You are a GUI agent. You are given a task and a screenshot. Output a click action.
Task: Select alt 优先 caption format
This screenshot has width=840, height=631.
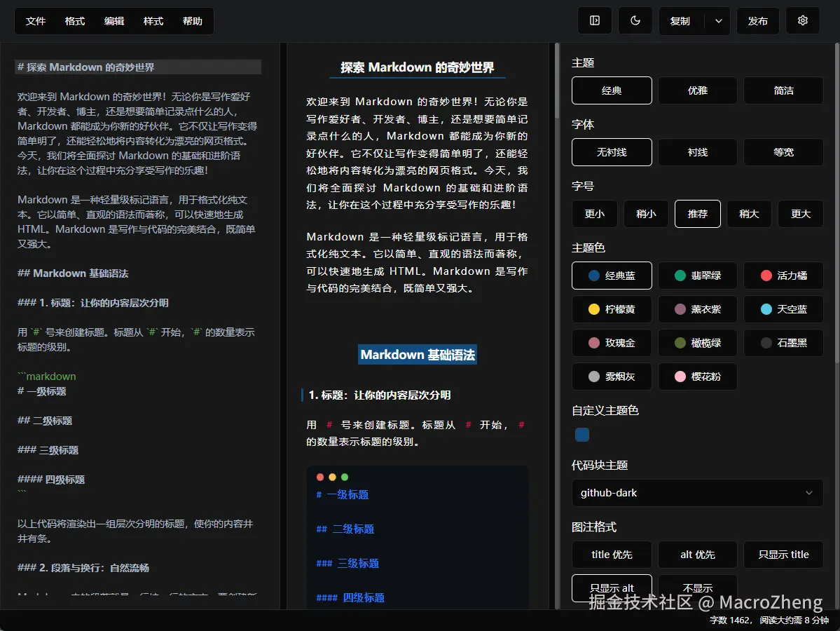698,555
